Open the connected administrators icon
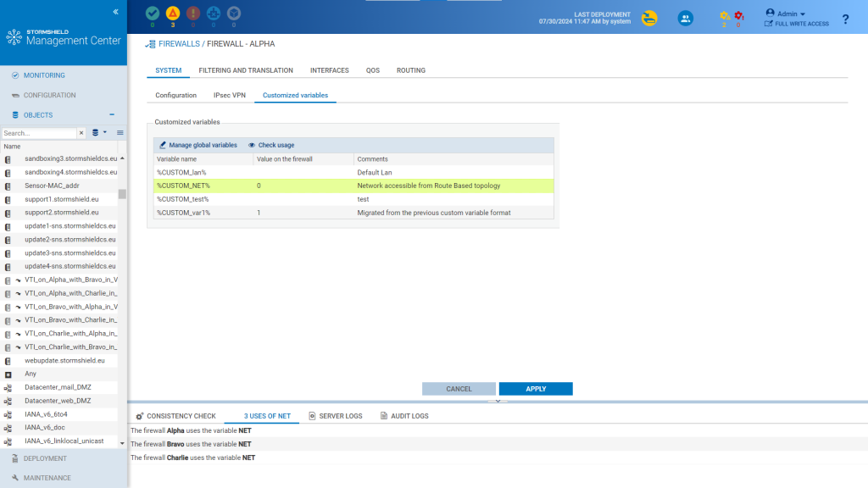 click(685, 19)
